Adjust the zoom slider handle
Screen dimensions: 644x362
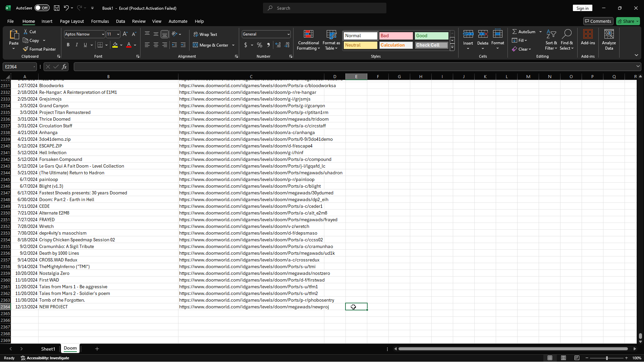coord(606,358)
